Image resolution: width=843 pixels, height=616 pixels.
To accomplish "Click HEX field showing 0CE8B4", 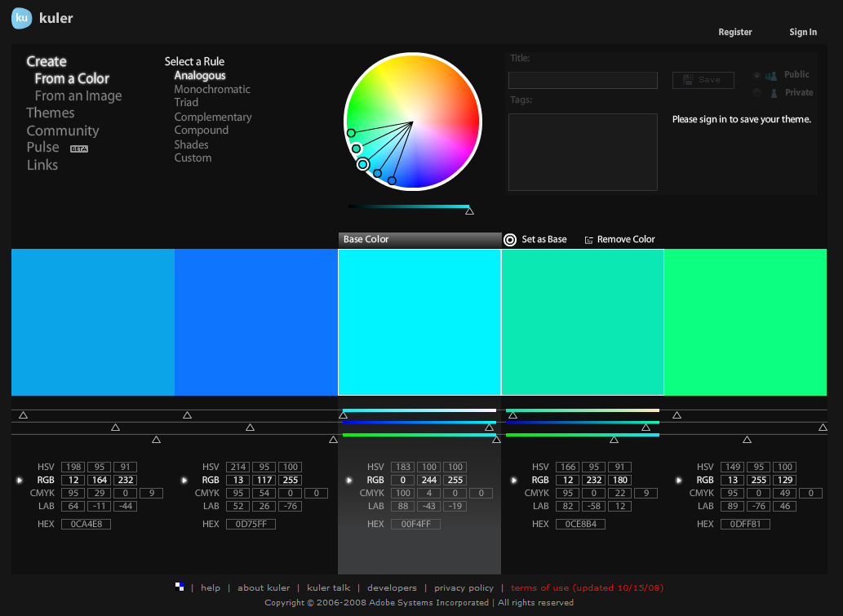I will (581, 524).
